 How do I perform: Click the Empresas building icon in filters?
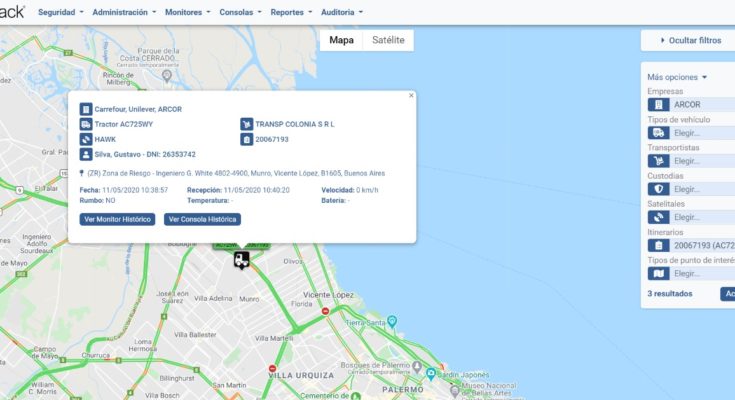659,105
